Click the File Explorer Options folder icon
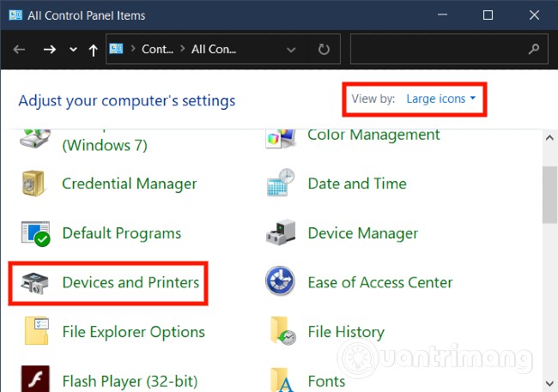This screenshot has height=392, width=558. (x=37, y=331)
